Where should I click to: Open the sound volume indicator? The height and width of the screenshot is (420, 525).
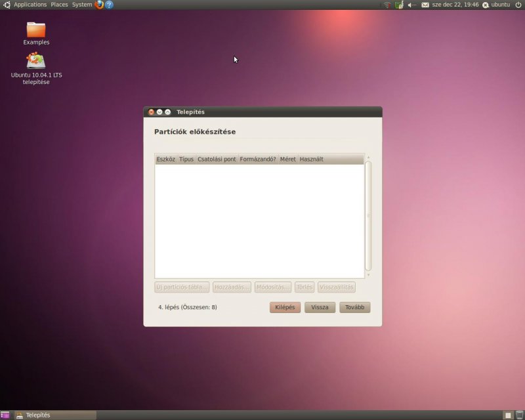pyautogui.click(x=412, y=5)
